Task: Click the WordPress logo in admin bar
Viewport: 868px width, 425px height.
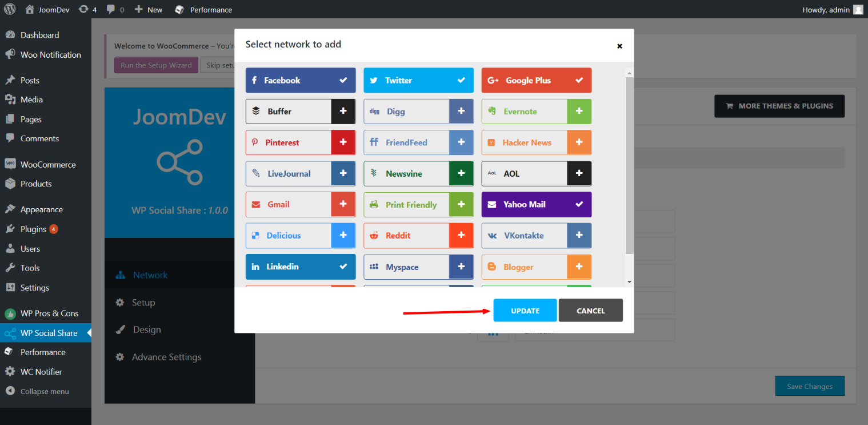Action: [10, 9]
